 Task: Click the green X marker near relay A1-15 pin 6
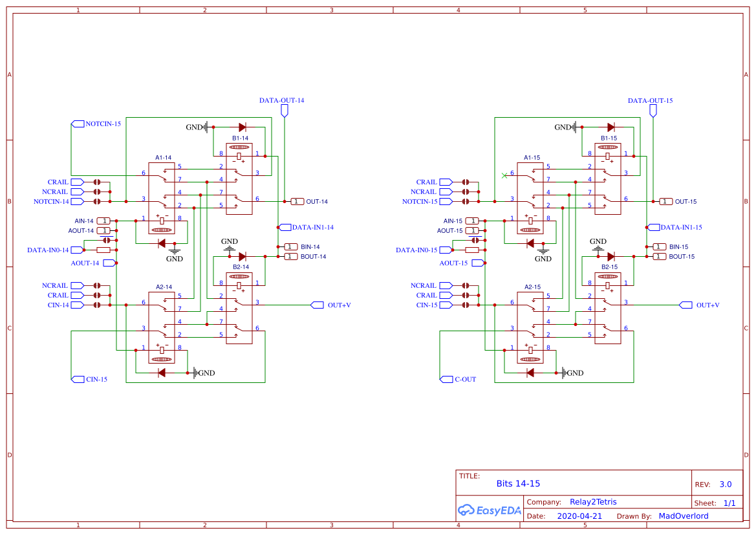(x=505, y=175)
